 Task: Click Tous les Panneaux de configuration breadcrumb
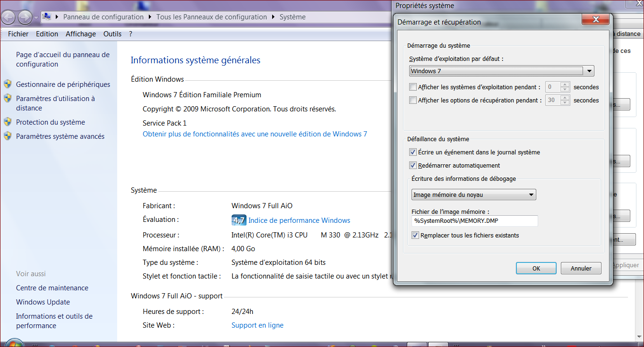[212, 17]
